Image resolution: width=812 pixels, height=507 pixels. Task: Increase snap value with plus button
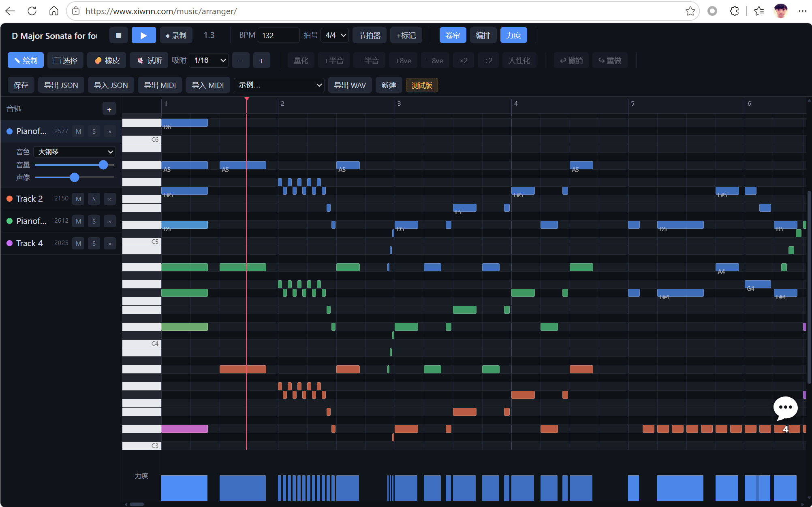point(261,60)
